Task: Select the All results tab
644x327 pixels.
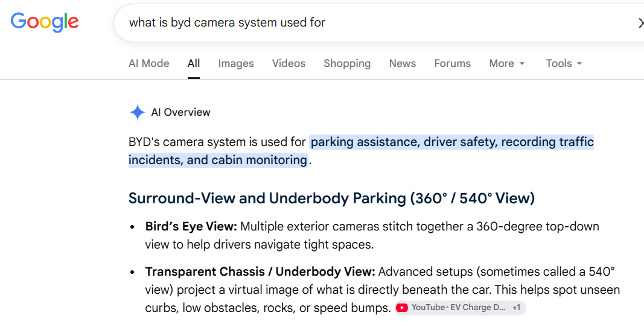Action: pyautogui.click(x=194, y=63)
